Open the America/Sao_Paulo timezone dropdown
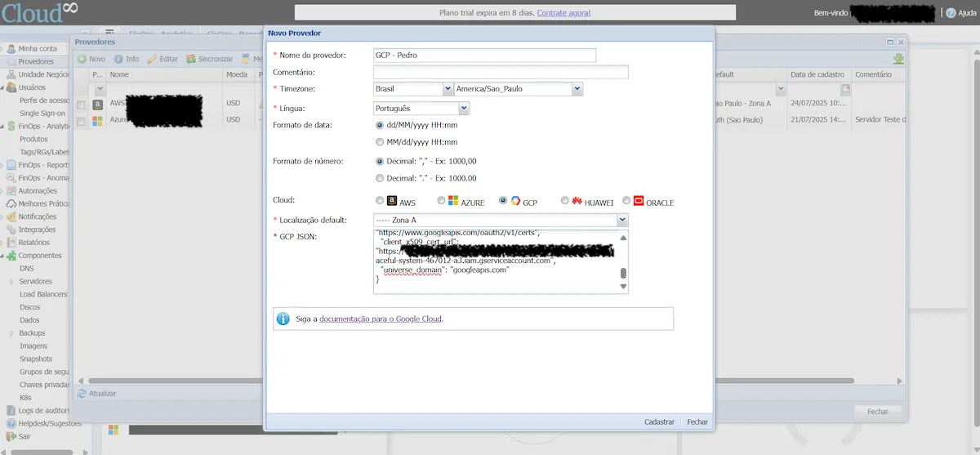Screen dimensions: 980x455 tap(577, 88)
